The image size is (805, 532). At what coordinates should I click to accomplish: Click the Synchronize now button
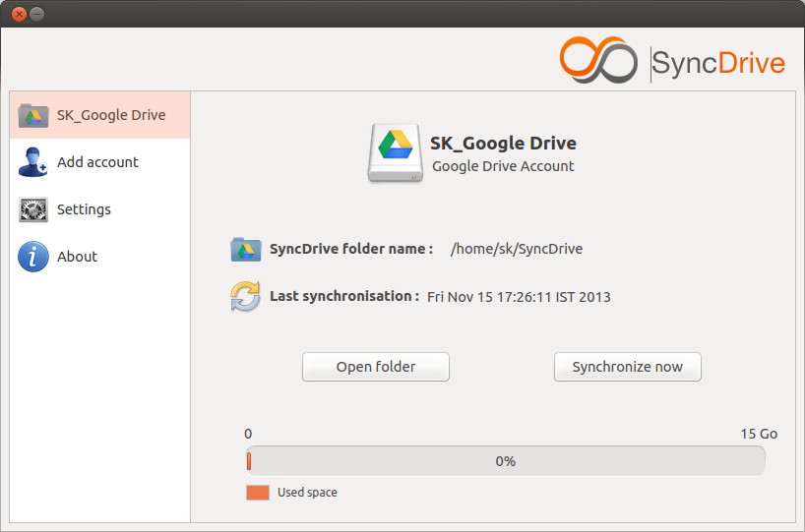pos(627,367)
